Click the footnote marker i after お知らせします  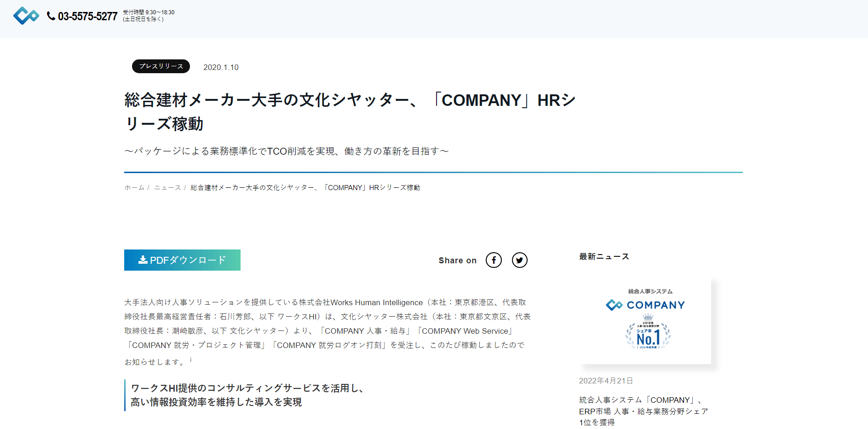(x=191, y=359)
